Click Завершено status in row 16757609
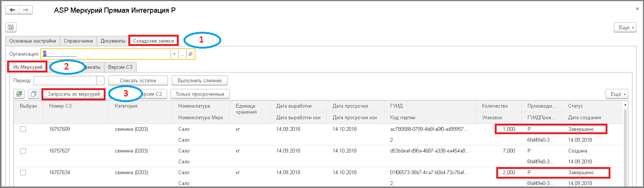Image resolution: width=644 pixels, height=188 pixels. pyautogui.click(x=581, y=129)
